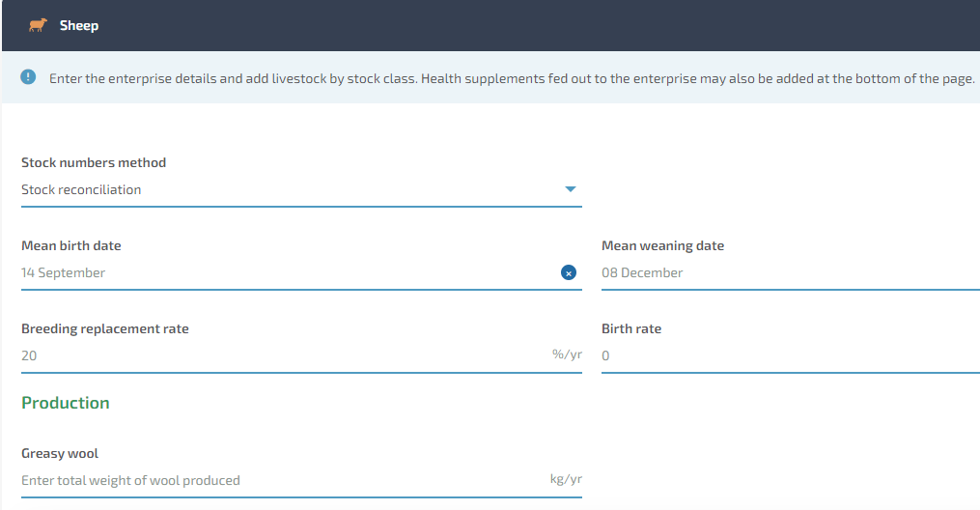The image size is (980, 510).
Task: Click the Sheep page title
Action: coord(79,26)
